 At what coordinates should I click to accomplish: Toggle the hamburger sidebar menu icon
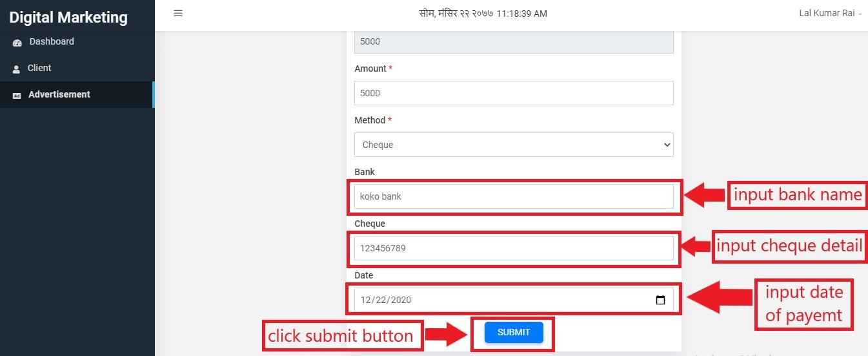[178, 13]
